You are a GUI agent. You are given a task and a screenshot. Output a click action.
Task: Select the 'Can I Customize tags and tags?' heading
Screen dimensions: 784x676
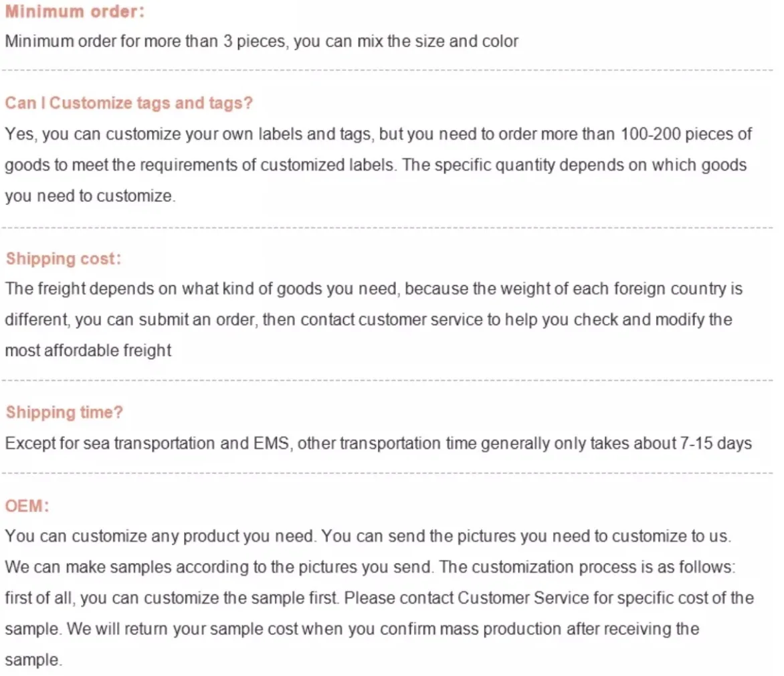click(x=129, y=103)
